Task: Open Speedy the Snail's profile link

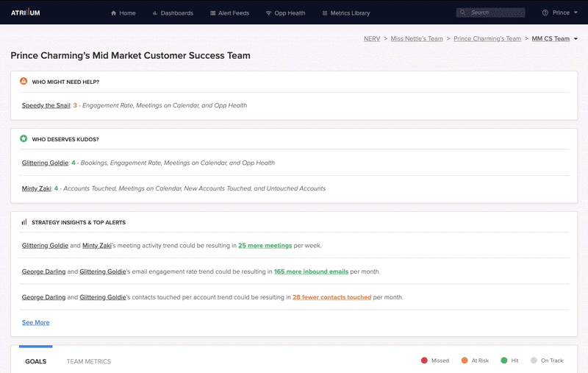Action: point(46,105)
